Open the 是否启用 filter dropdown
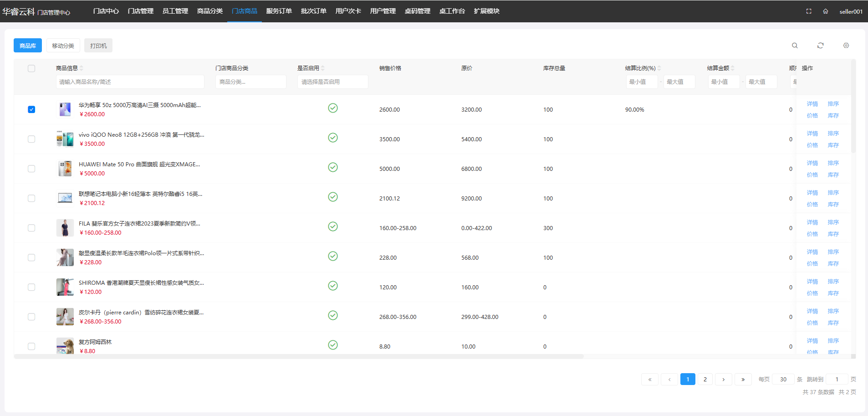868x416 pixels. pos(332,82)
